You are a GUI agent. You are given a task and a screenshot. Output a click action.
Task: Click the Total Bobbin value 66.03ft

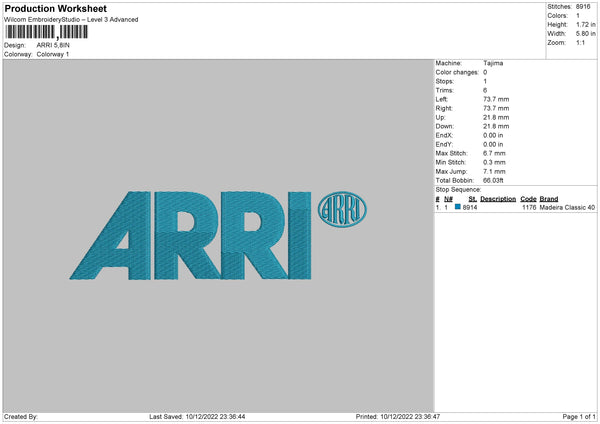pyautogui.click(x=497, y=179)
